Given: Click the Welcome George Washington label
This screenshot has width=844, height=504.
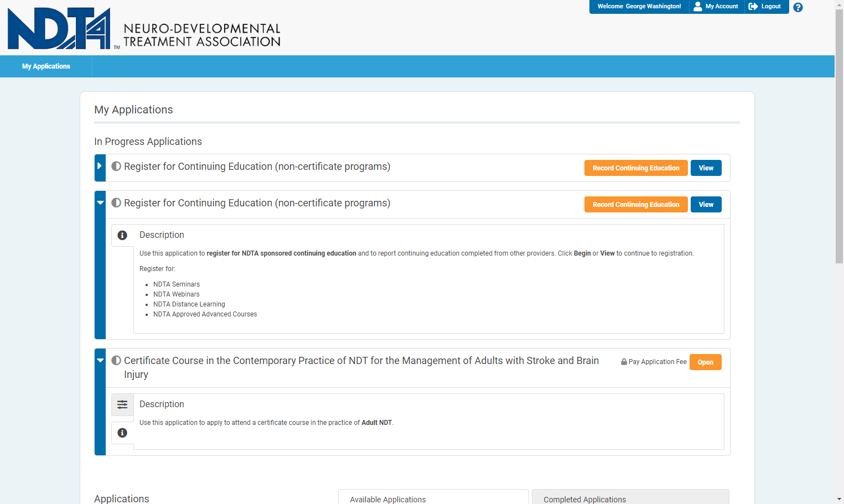Looking at the screenshot, I should tap(639, 7).
